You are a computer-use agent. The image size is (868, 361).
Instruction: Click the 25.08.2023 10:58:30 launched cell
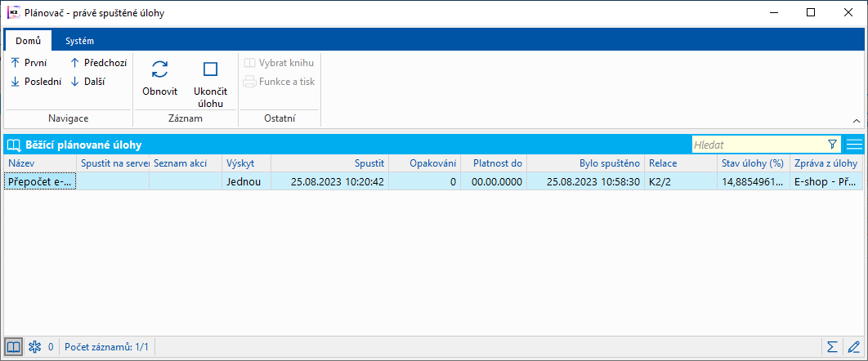[586, 181]
